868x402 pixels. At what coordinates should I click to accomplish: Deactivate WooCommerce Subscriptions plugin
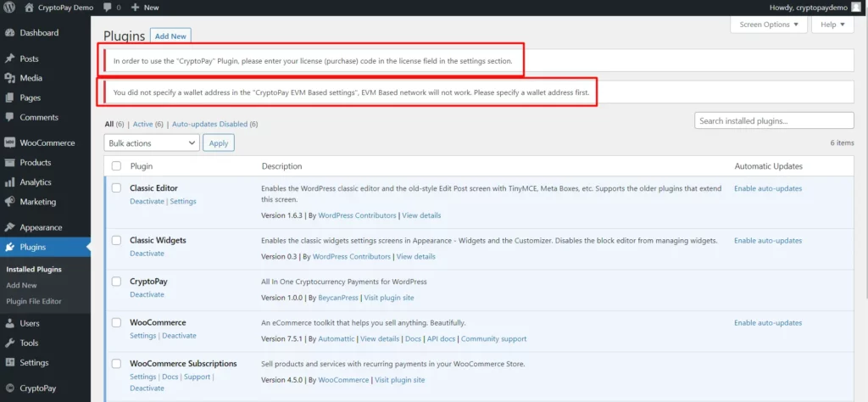(147, 388)
